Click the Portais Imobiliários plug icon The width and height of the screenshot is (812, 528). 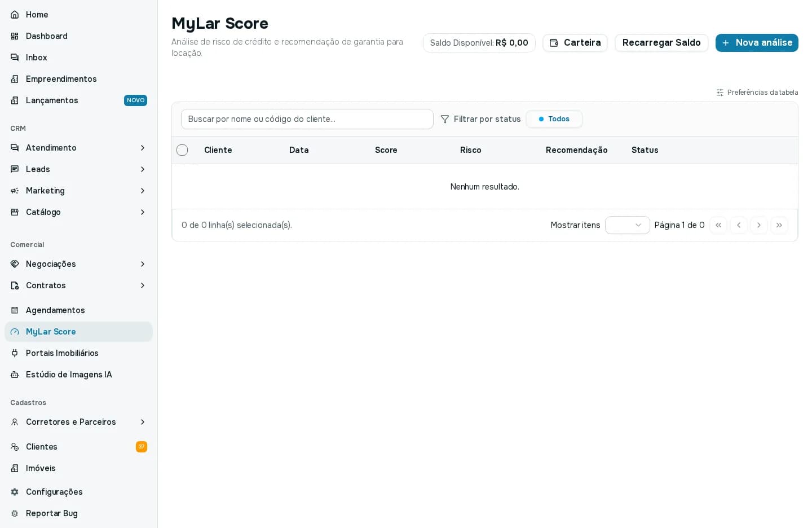tap(15, 353)
